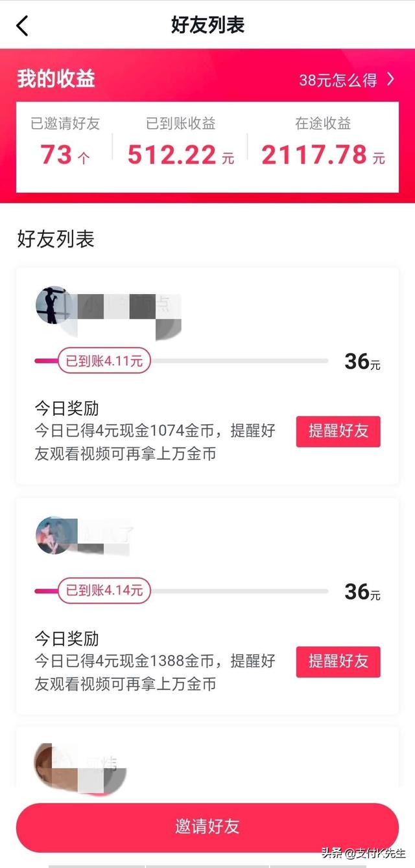The height and width of the screenshot is (868, 415).
Task: Tap chevron next to 38元怎么得
Action: pos(390,80)
